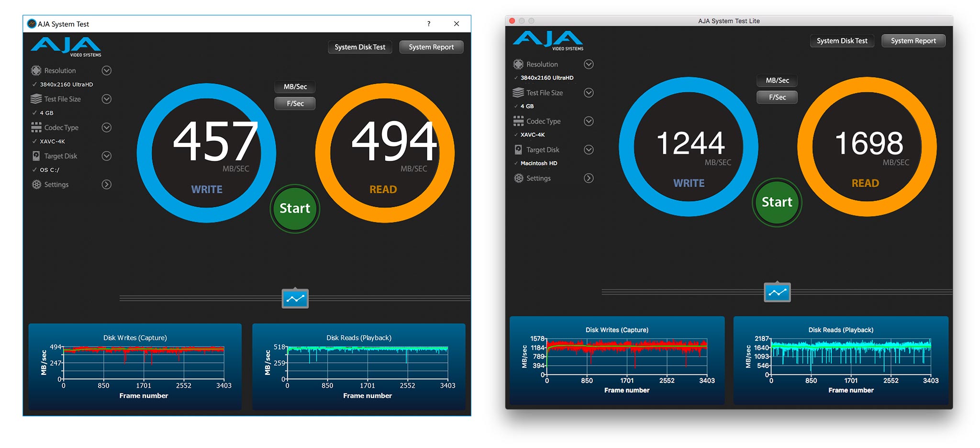This screenshot has height=448, width=980.
Task: Click Disk Reads graph in Windows window
Action: [359, 367]
